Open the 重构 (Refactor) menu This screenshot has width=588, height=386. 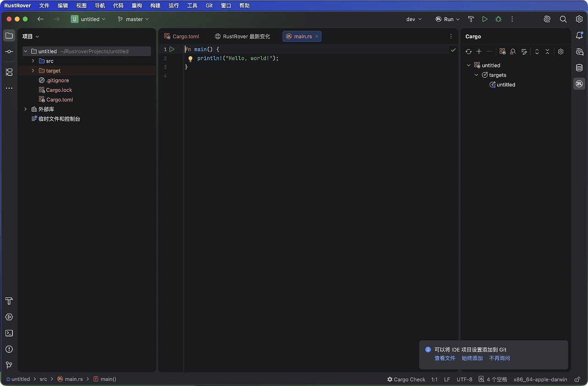pos(137,6)
